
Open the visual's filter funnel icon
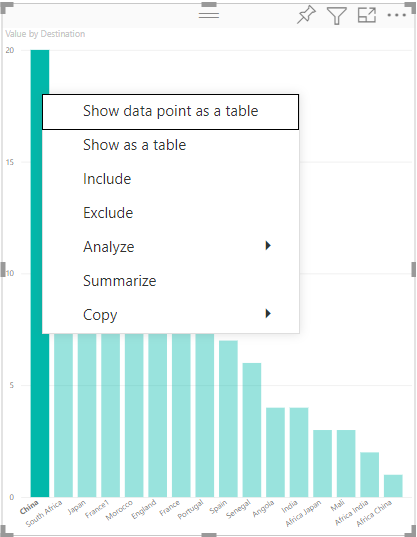pos(337,15)
